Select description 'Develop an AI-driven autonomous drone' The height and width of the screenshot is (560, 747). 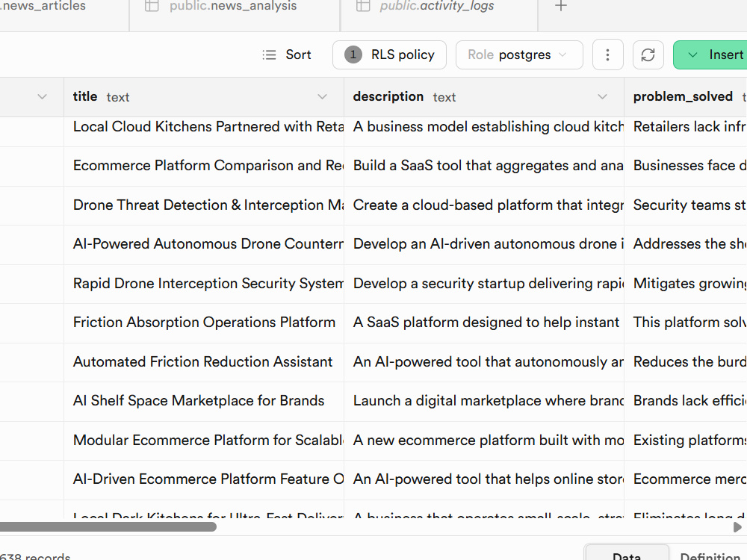click(x=484, y=244)
